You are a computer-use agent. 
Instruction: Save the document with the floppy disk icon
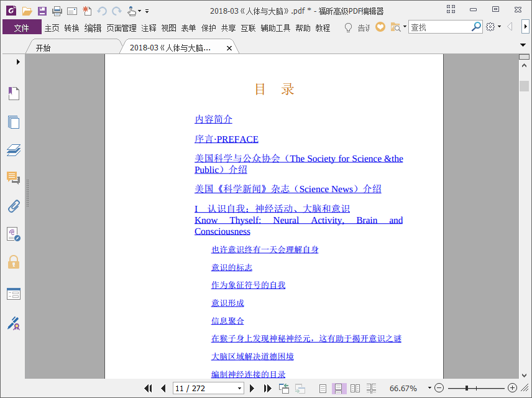pyautogui.click(x=42, y=11)
